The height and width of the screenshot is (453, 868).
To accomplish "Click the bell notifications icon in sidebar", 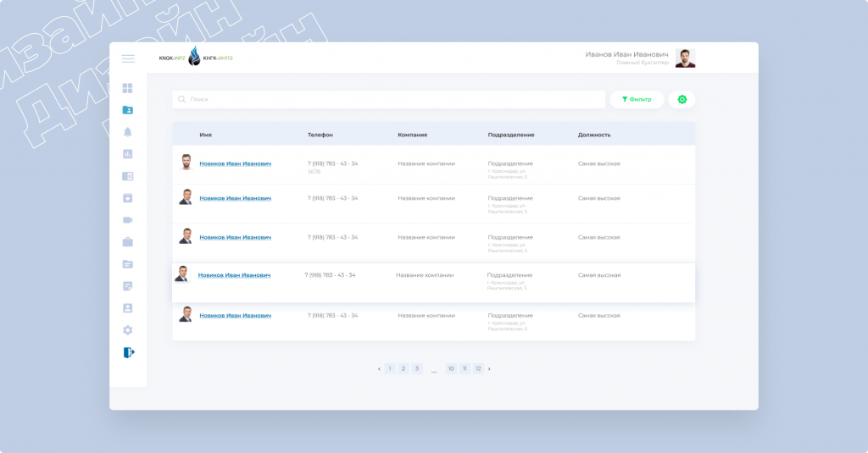I will 128,132.
